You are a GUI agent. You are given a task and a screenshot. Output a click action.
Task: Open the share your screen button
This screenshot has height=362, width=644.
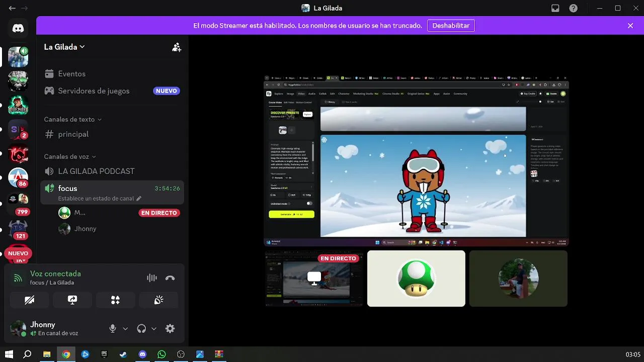tap(72, 300)
